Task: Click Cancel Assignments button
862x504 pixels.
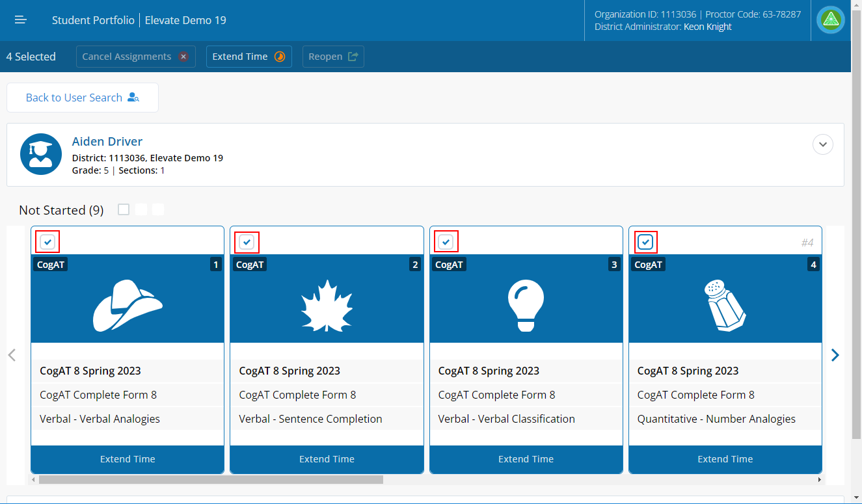Action: pyautogui.click(x=136, y=57)
